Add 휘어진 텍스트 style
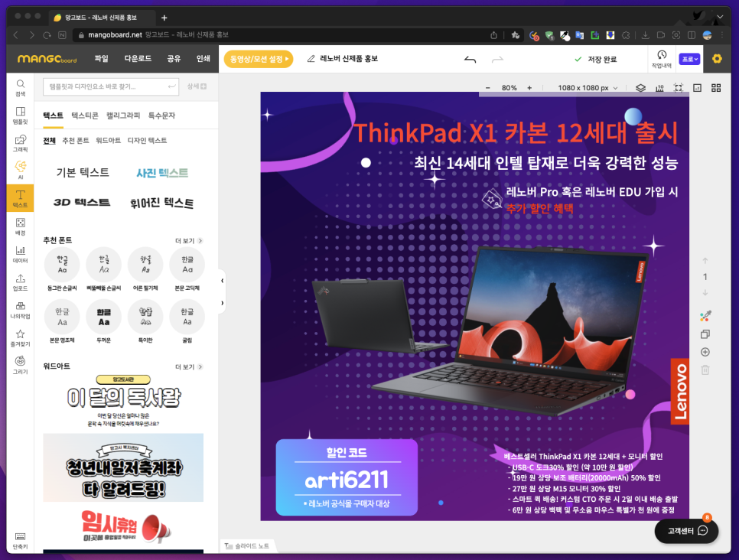739x560 pixels. (162, 203)
